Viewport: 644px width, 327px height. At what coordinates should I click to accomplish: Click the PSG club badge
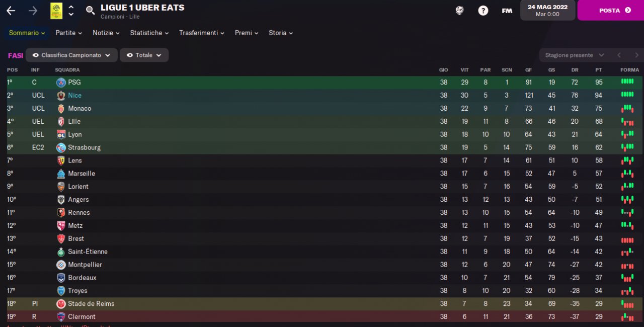coord(61,83)
